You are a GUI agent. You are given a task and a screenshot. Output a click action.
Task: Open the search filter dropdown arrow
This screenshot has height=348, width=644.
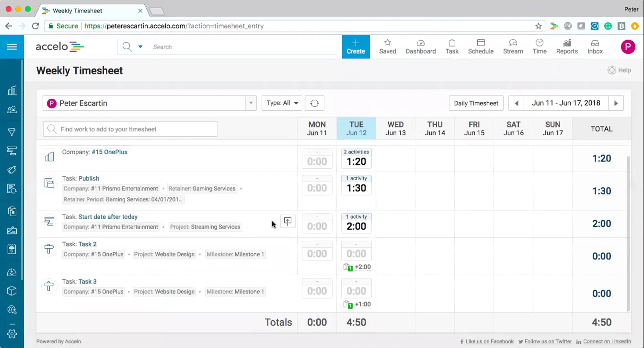[140, 47]
